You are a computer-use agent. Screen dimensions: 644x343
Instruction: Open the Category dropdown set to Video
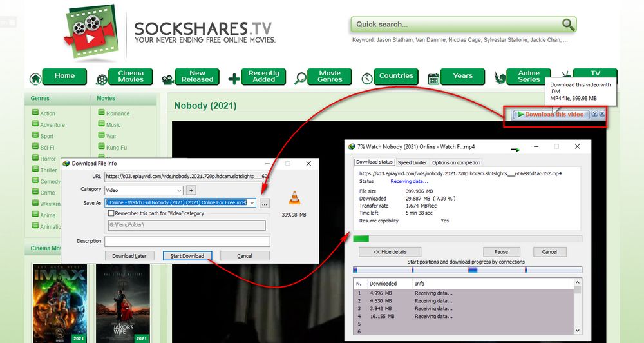coord(144,190)
